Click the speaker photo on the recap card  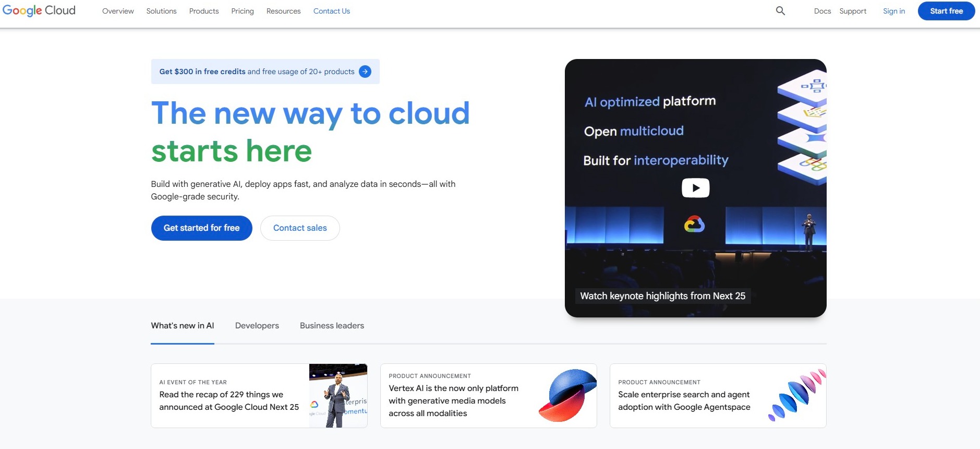[x=338, y=396]
